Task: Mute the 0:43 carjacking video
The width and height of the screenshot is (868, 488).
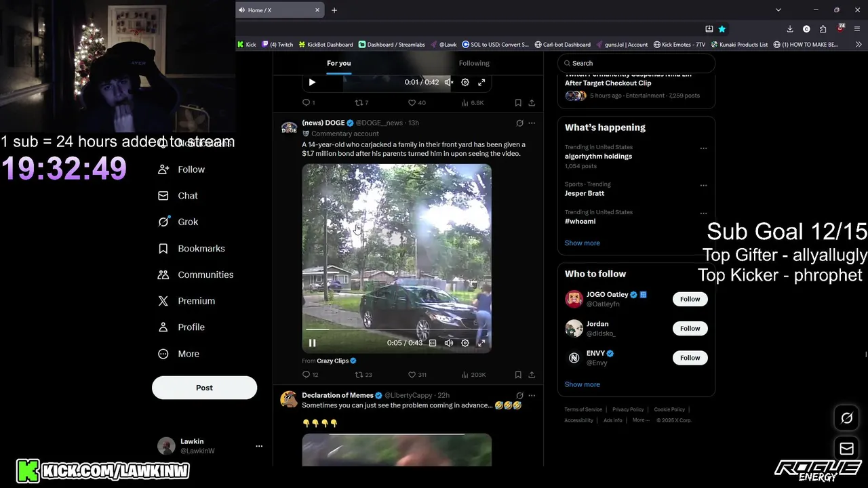Action: pyautogui.click(x=448, y=343)
